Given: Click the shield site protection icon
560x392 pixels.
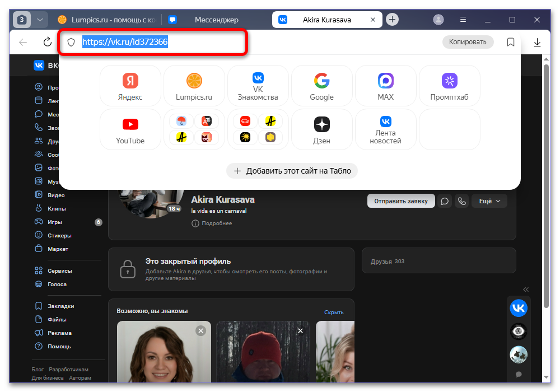Looking at the screenshot, I should click(71, 42).
